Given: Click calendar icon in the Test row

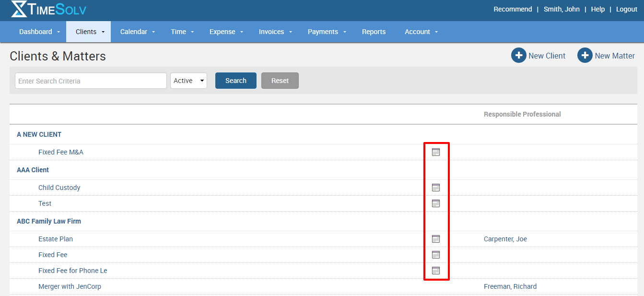Looking at the screenshot, I should point(435,203).
